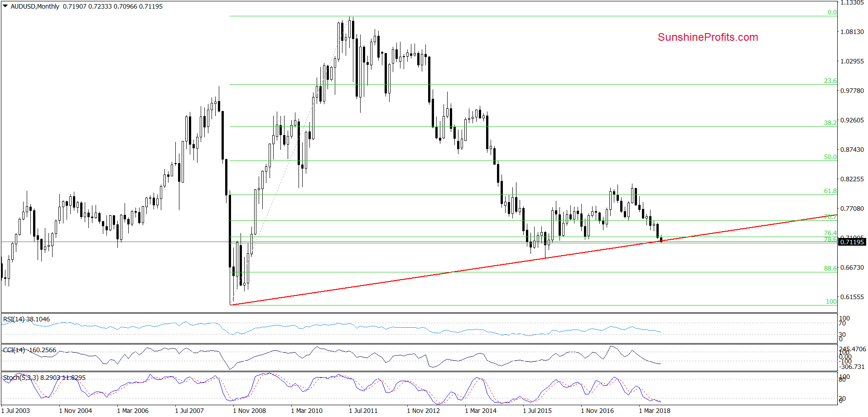This screenshot has height=417, width=868.
Task: Click the 1.08130 price axis value
Action: 852,32
